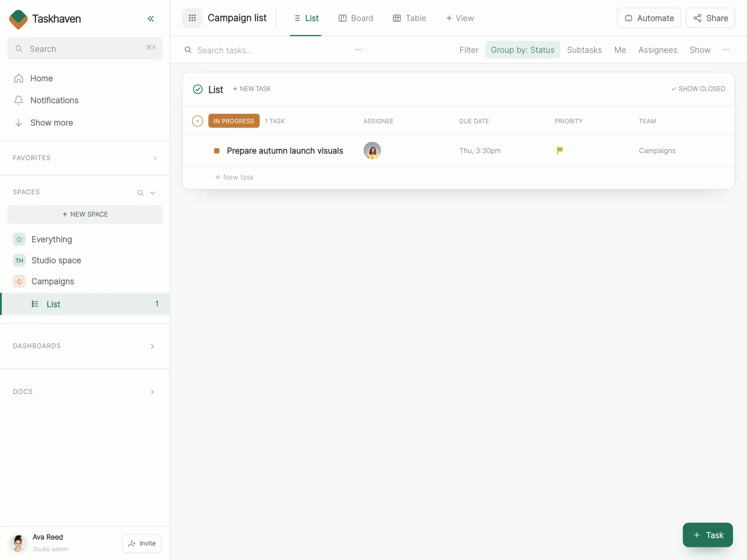747x560 pixels.
Task: Click the green check circle beside List
Action: [x=198, y=89]
